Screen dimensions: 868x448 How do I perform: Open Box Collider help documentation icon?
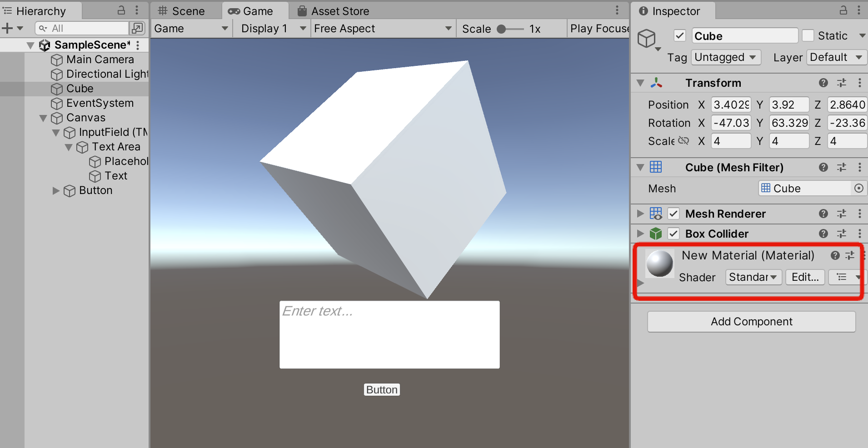coord(823,234)
